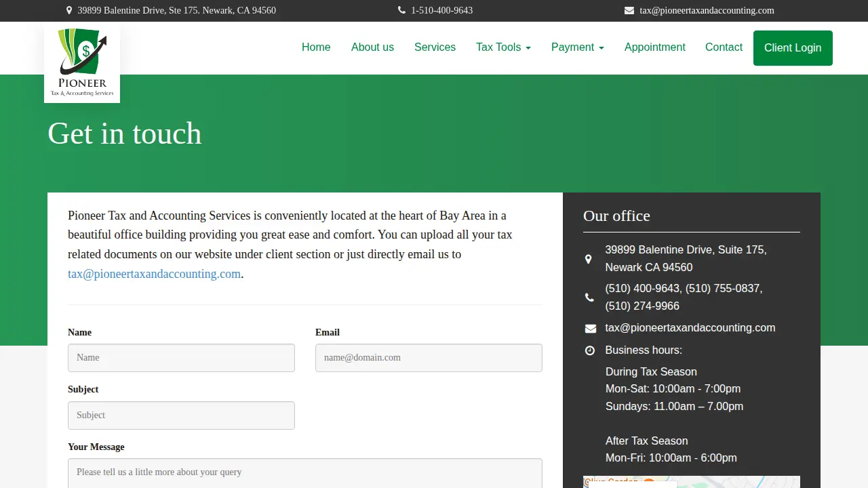Image resolution: width=868 pixels, height=488 pixels.
Task: Click the top bar office address
Action: (x=176, y=11)
